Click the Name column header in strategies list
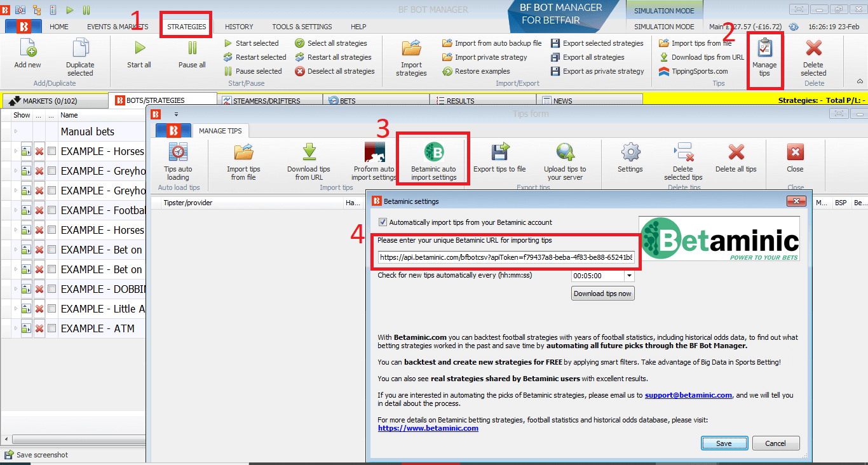 102,115
